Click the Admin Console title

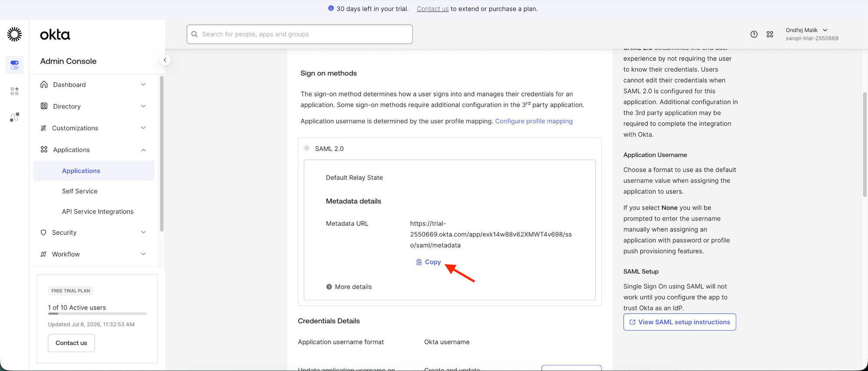(x=68, y=61)
